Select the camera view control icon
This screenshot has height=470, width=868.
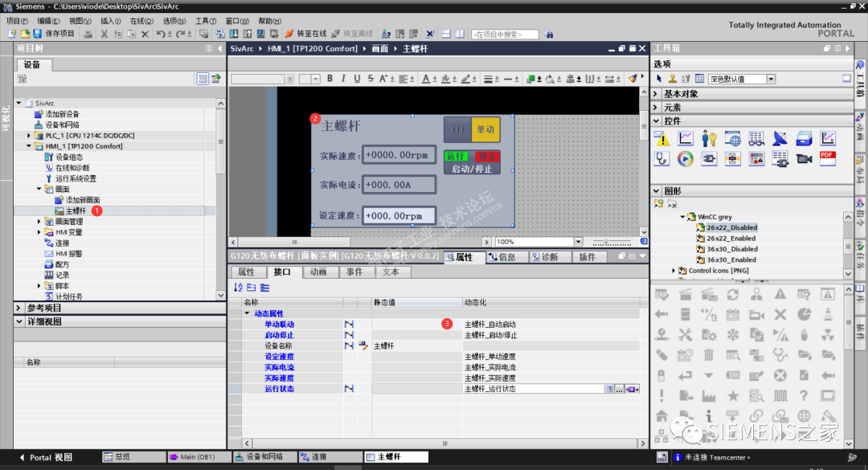pos(805,159)
